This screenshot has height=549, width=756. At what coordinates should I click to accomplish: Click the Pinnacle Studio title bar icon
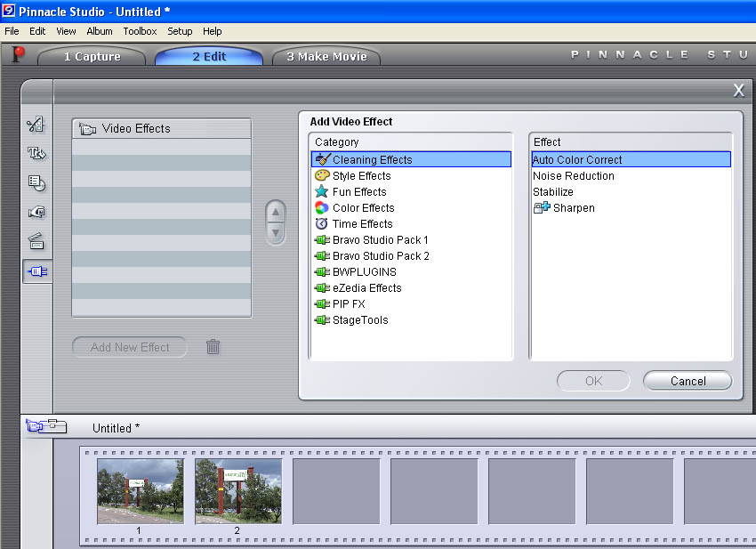[9, 11]
